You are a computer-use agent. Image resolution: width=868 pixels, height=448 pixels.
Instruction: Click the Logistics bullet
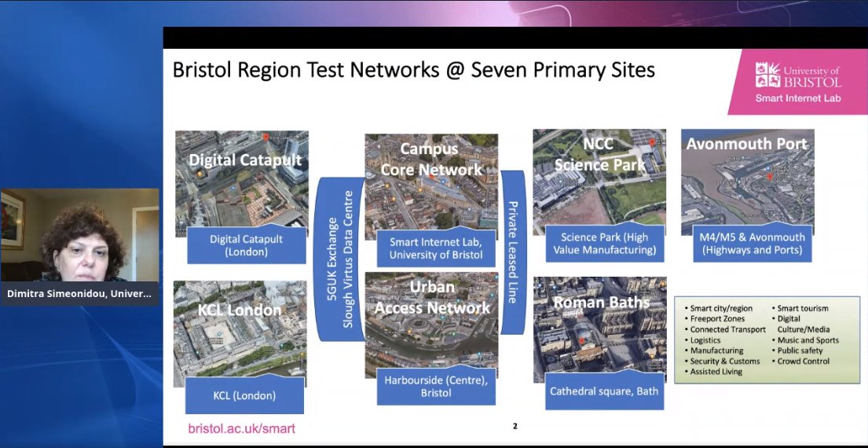pos(702,340)
